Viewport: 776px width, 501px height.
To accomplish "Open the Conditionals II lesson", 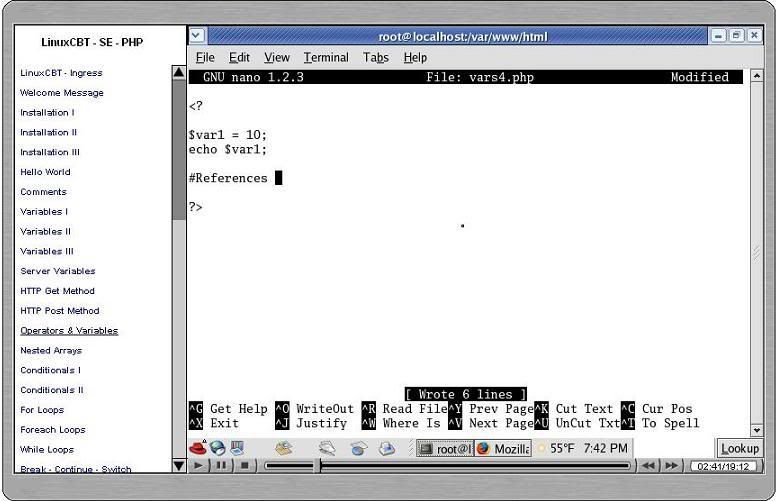I will (51, 390).
